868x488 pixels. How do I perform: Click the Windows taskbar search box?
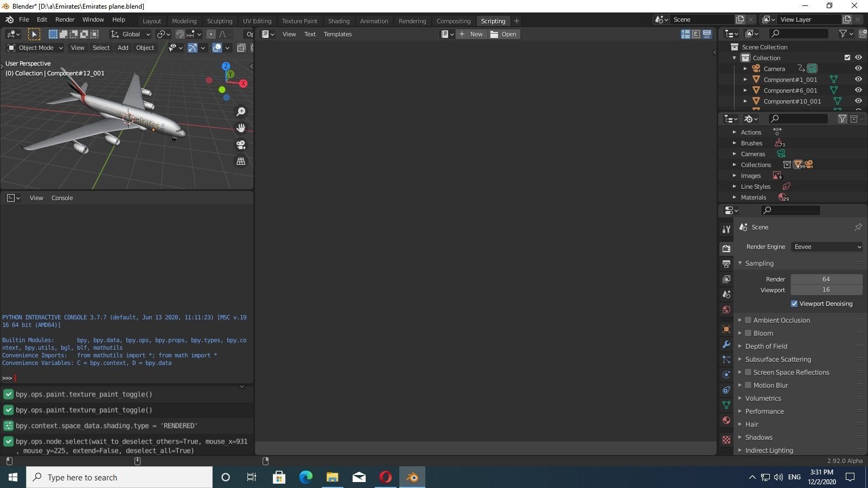tap(119, 477)
